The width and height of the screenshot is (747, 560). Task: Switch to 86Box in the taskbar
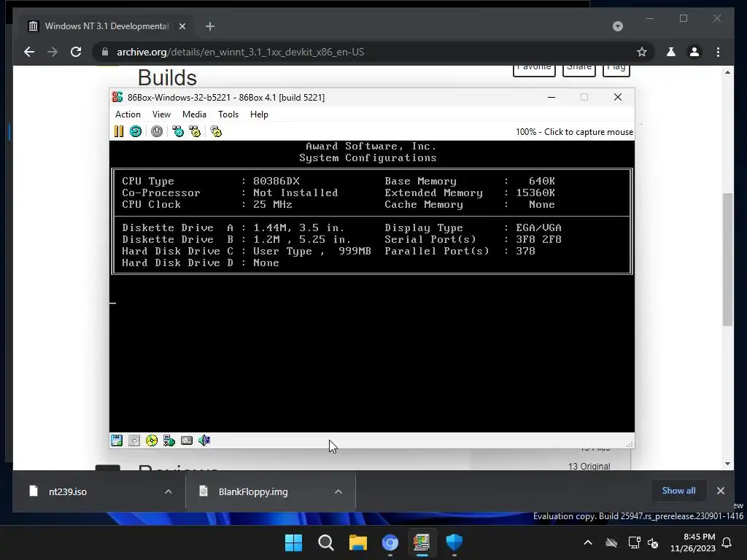coord(422,542)
